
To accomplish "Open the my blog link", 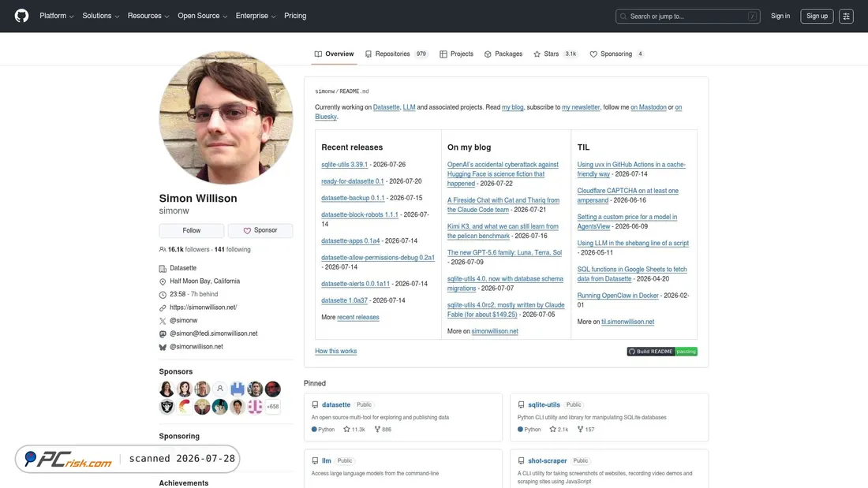I will click(513, 107).
